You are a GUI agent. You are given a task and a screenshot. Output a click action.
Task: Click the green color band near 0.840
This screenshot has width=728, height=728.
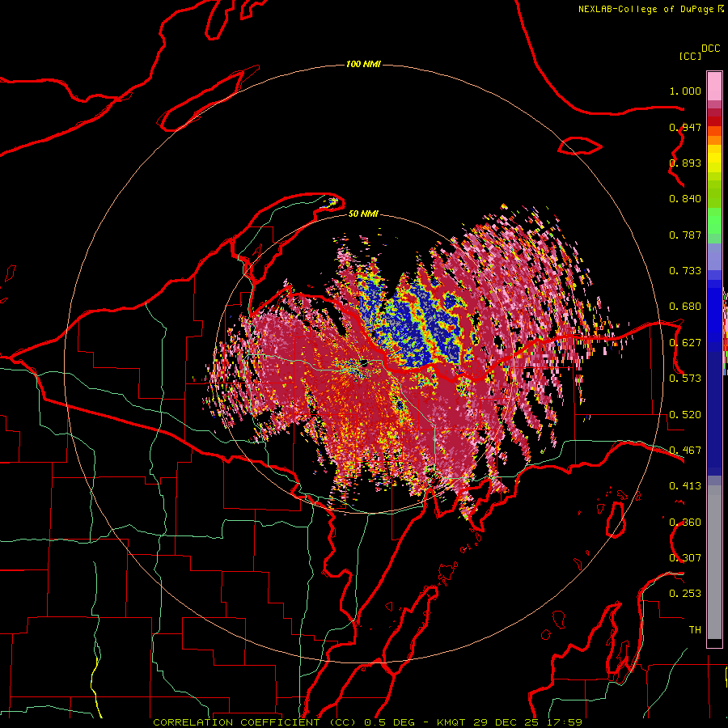[714, 194]
